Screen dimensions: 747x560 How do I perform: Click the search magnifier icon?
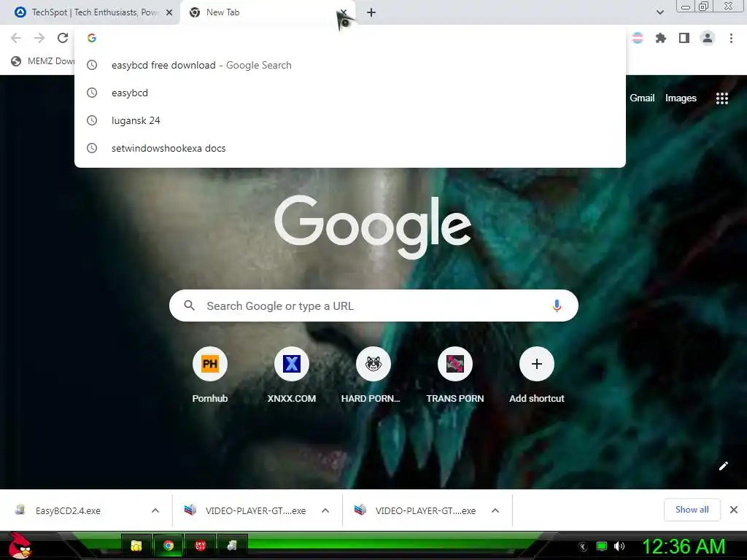(189, 306)
